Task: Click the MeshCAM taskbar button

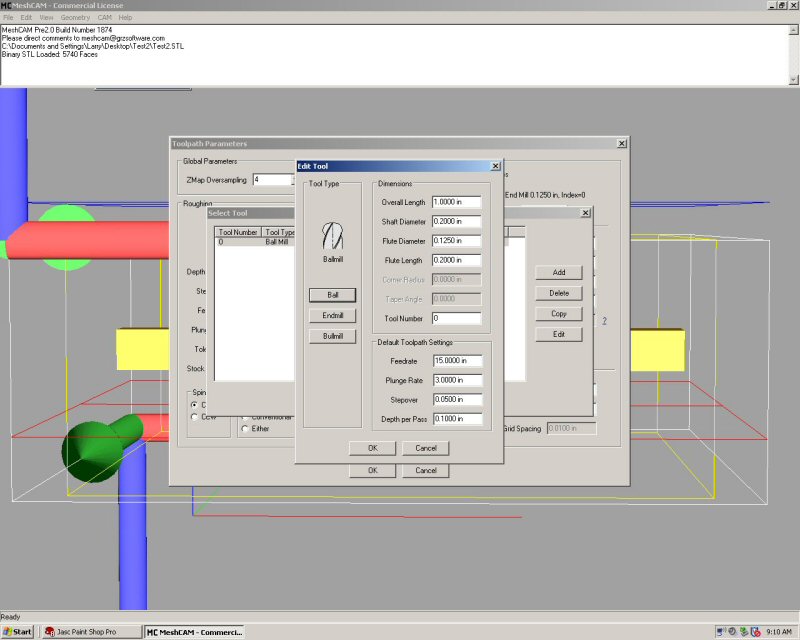Action: 195,631
